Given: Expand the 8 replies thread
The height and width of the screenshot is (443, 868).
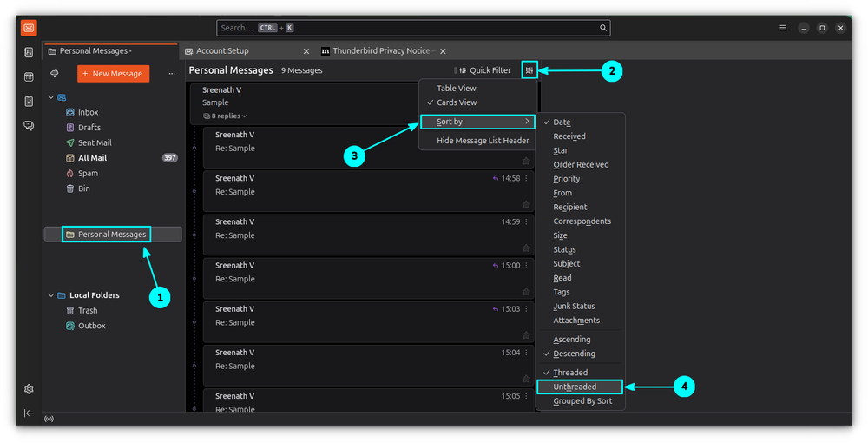Looking at the screenshot, I should point(225,116).
